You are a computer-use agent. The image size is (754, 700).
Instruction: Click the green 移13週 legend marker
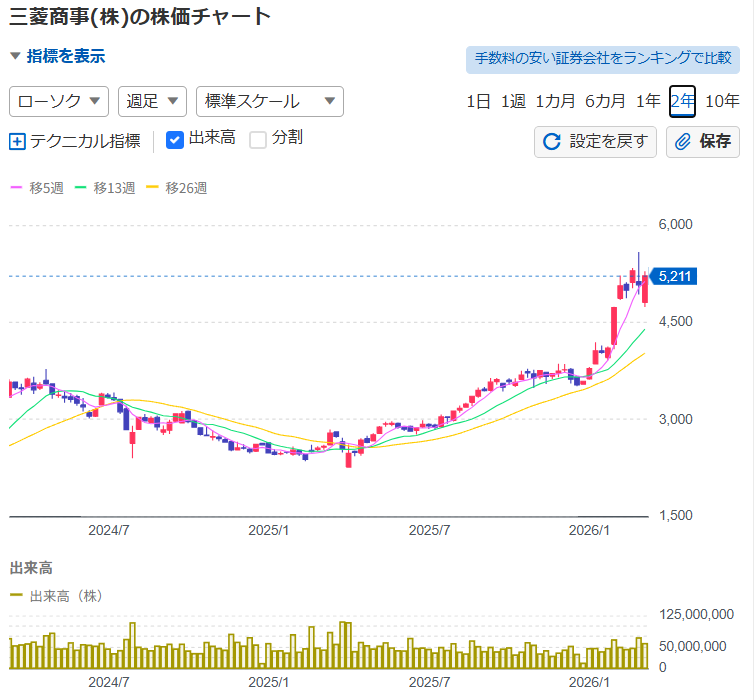coord(82,188)
